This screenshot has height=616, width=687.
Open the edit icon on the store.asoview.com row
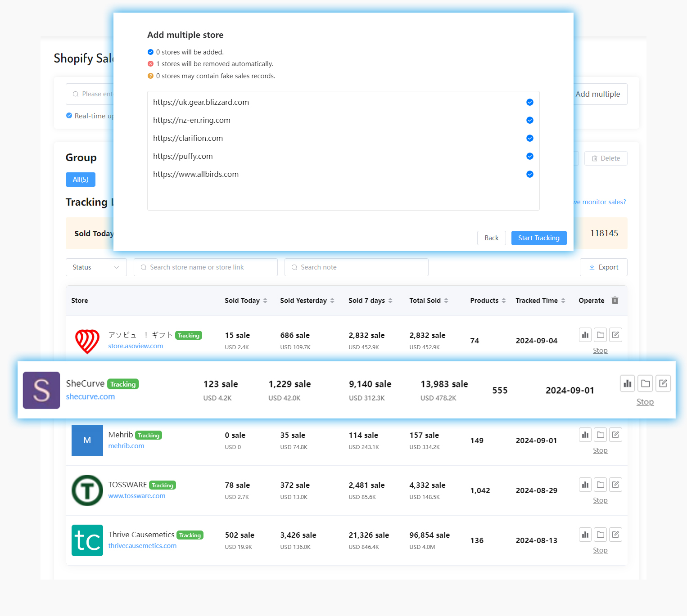pyautogui.click(x=615, y=334)
